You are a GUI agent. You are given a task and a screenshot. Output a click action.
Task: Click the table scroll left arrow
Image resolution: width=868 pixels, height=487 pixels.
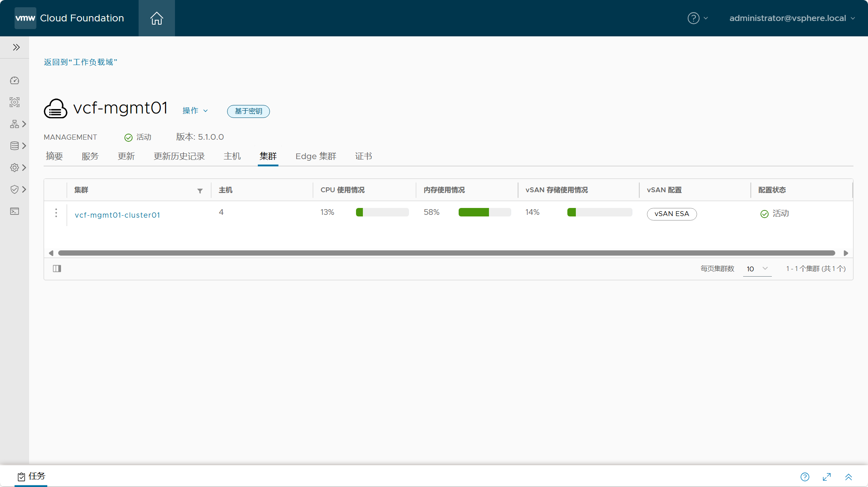coord(51,253)
